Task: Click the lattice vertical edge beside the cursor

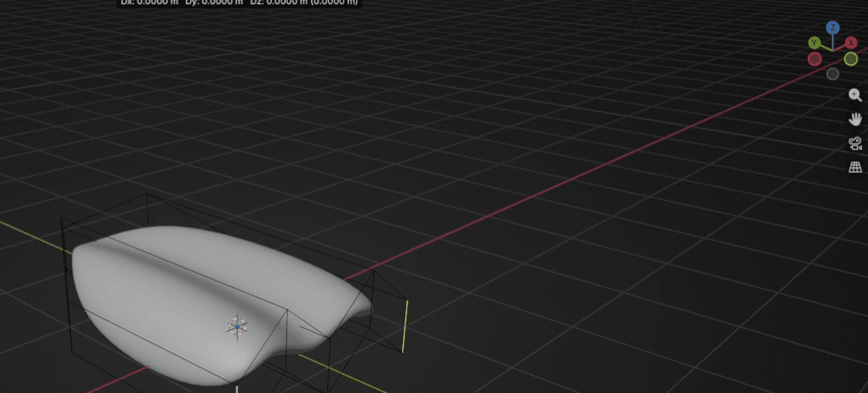Action: 287,336
